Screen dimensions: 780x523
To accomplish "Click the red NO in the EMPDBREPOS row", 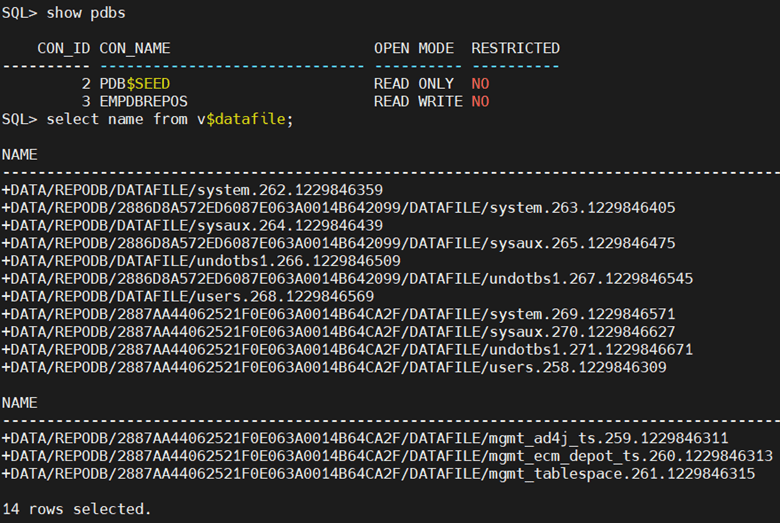I will pyautogui.click(x=480, y=102).
